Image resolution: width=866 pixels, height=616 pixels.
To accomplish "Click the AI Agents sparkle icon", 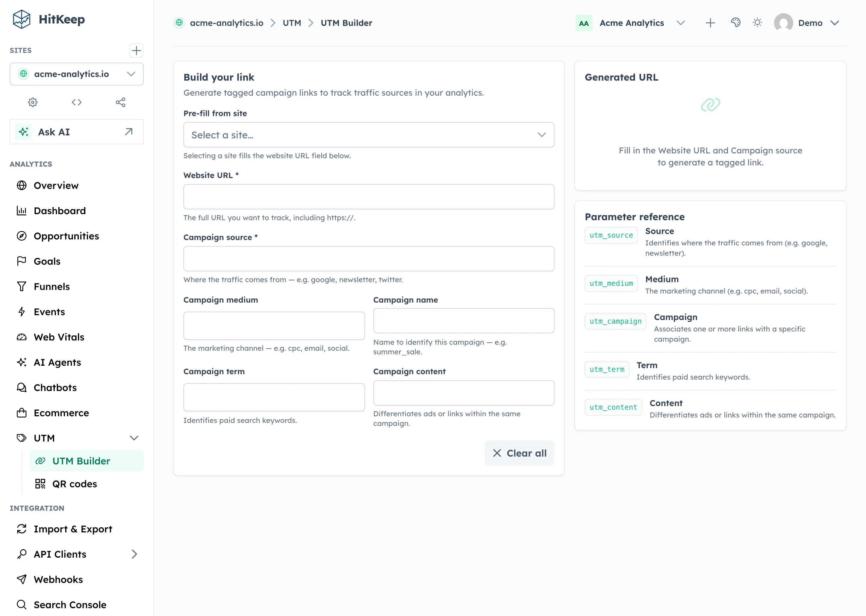I will [x=22, y=362].
